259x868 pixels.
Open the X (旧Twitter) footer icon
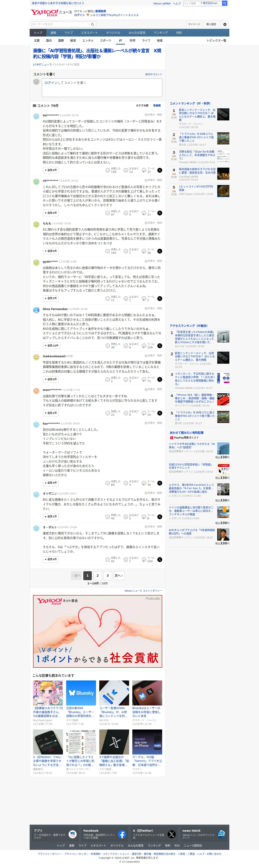tap(171, 834)
